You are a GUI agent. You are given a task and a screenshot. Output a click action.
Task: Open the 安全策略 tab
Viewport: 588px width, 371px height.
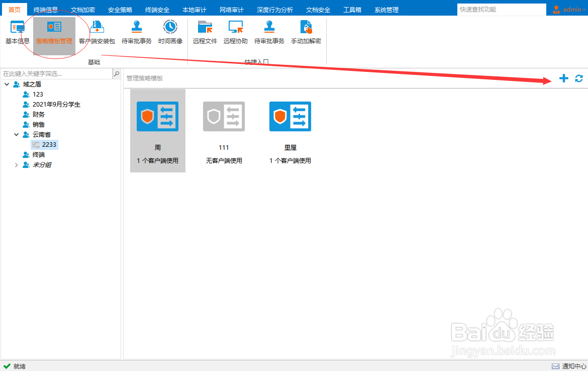(x=120, y=10)
